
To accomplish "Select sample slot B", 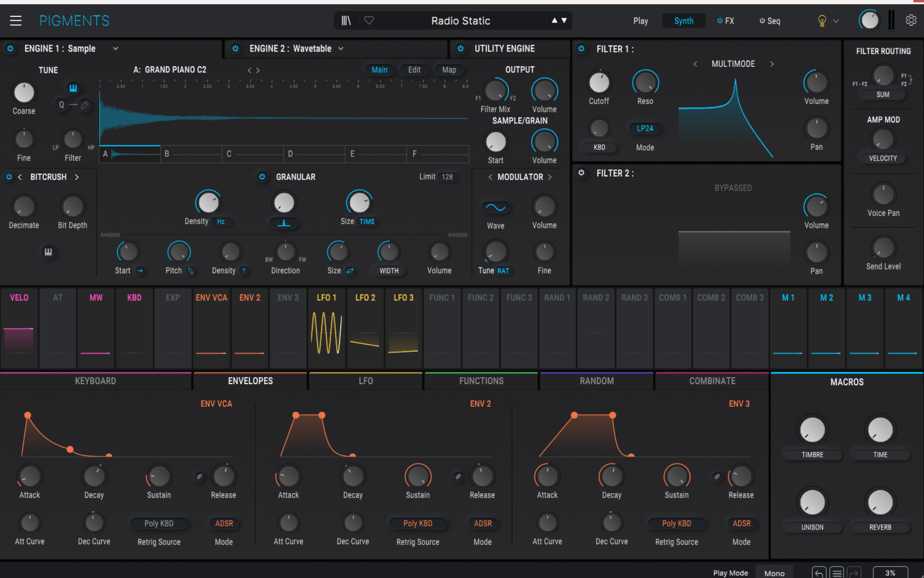I will 191,154.
